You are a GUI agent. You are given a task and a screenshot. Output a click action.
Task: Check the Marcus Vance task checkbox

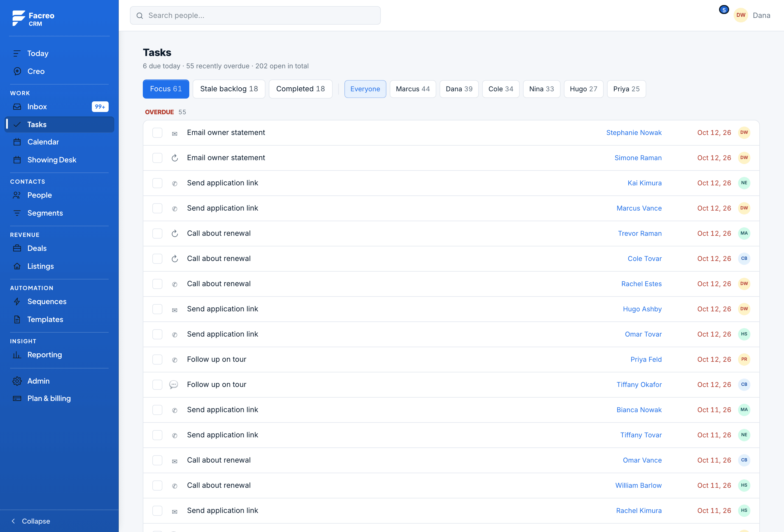pyautogui.click(x=157, y=208)
